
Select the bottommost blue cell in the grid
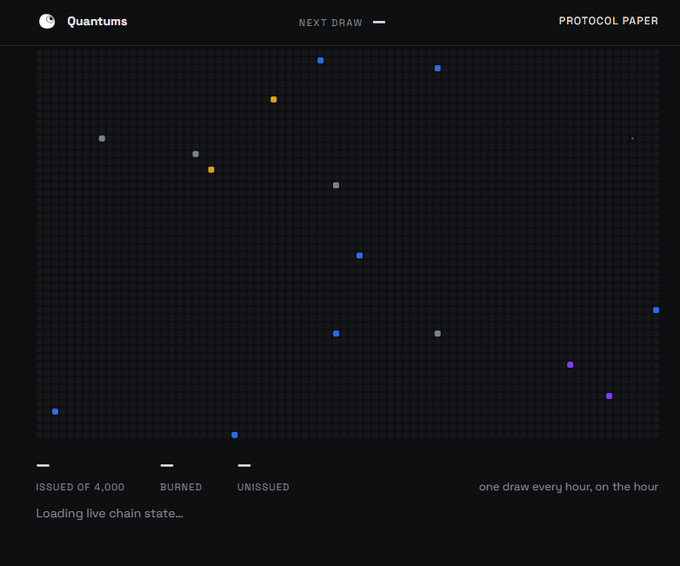[x=235, y=435]
